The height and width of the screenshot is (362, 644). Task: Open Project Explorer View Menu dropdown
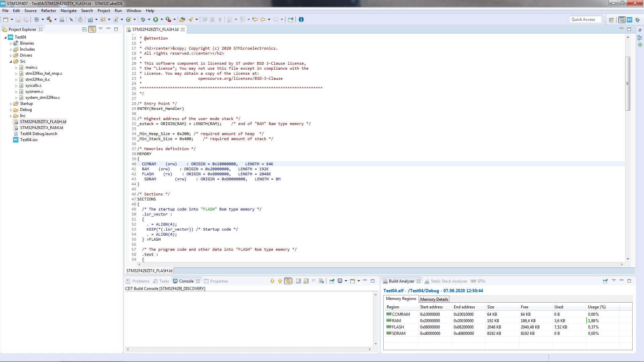click(x=101, y=29)
